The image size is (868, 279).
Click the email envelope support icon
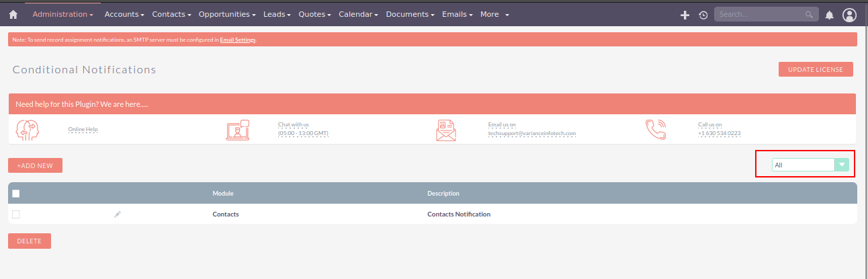445,130
